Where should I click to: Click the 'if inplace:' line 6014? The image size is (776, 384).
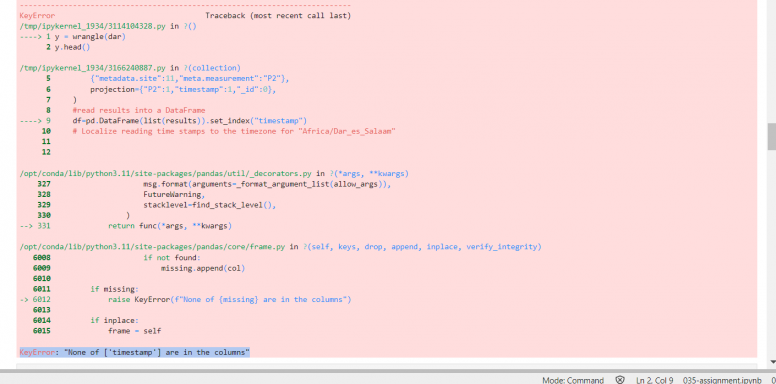point(114,320)
